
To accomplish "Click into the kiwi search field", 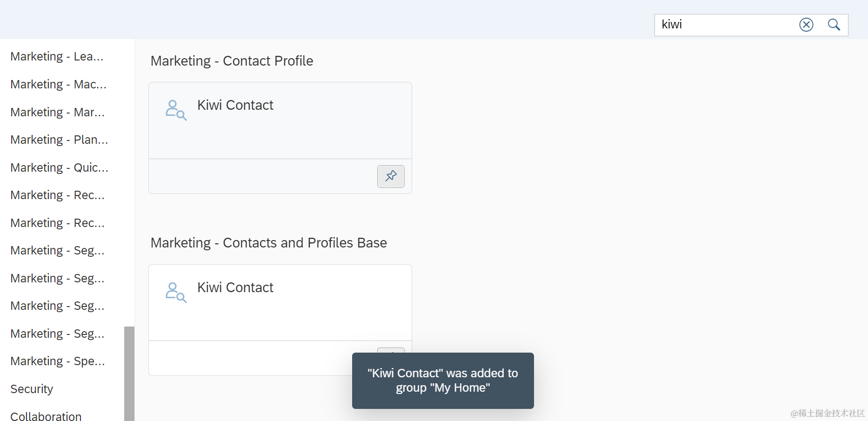I will point(726,25).
